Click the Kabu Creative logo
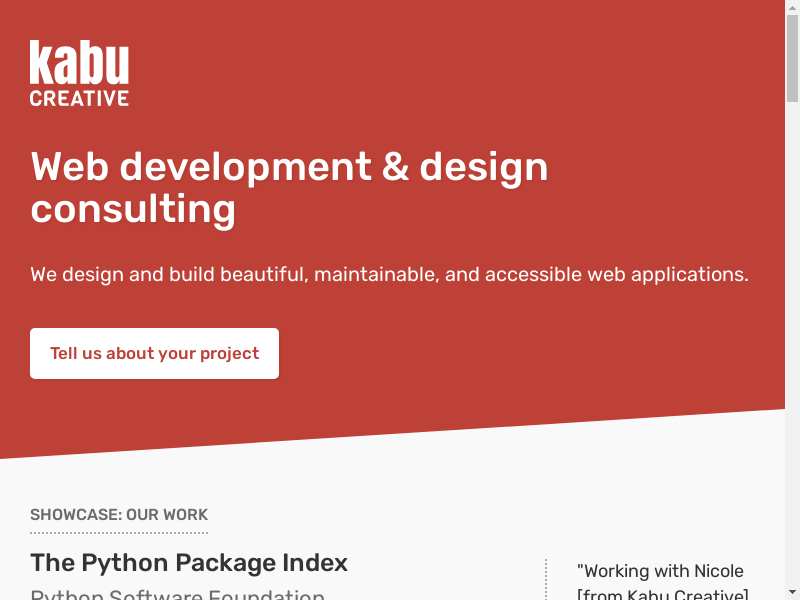Image resolution: width=800 pixels, height=600 pixels. point(79,72)
